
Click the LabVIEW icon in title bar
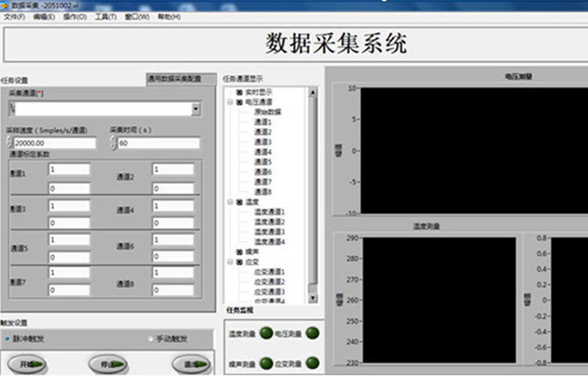point(5,5)
